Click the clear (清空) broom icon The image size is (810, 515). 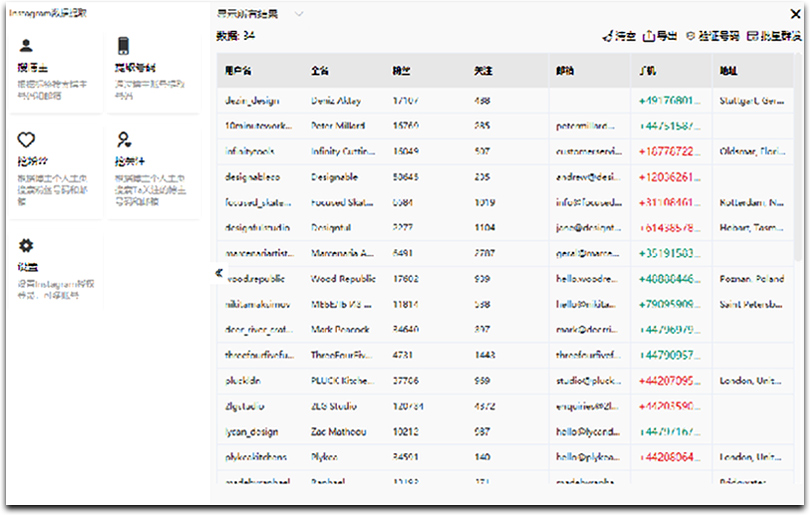click(607, 36)
